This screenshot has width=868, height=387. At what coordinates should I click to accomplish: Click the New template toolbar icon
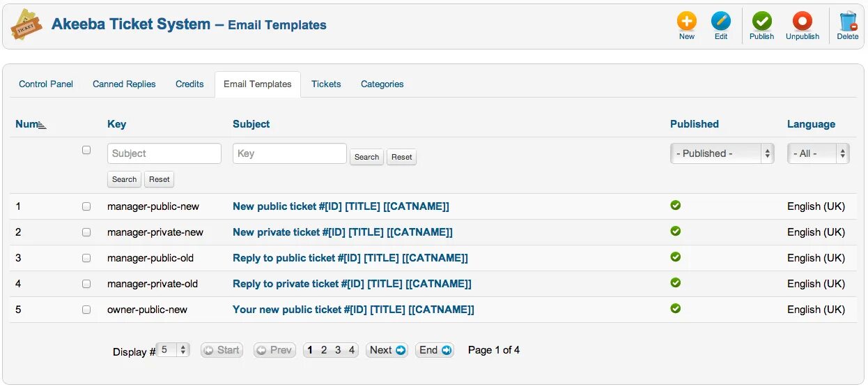point(686,21)
